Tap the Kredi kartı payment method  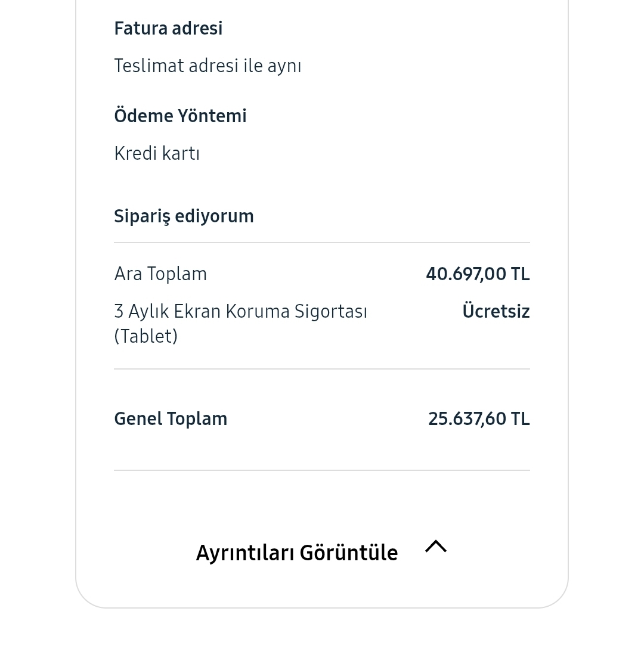coord(157,153)
